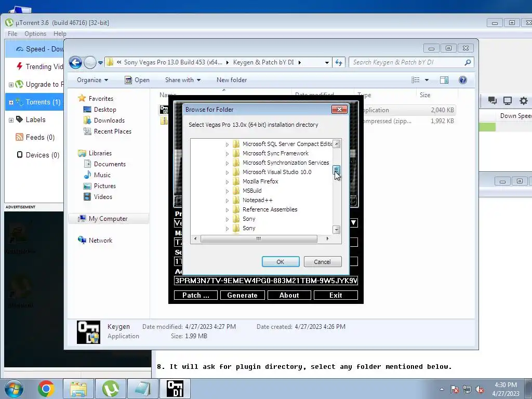
Task: Click uTorrent remote monitor icon
Action: click(x=508, y=100)
